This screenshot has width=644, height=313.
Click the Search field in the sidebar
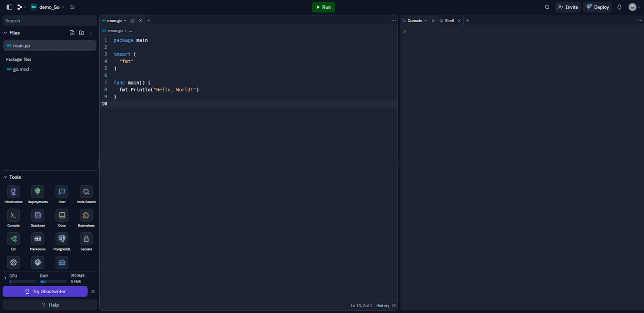[x=49, y=21]
